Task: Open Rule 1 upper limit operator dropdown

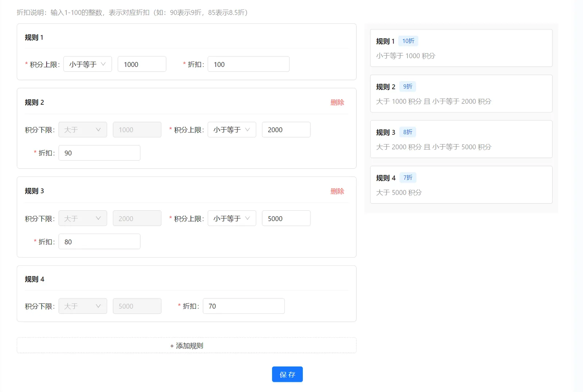Action: point(87,64)
